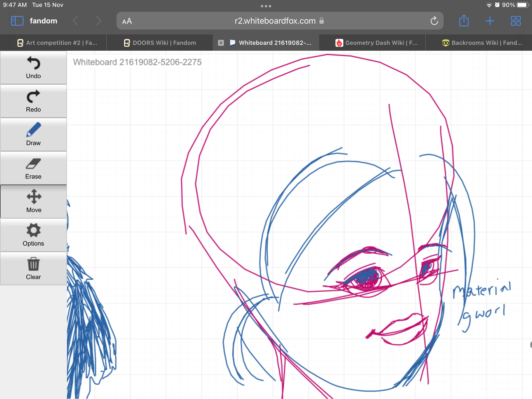Open a new tab with plus icon

[x=490, y=21]
